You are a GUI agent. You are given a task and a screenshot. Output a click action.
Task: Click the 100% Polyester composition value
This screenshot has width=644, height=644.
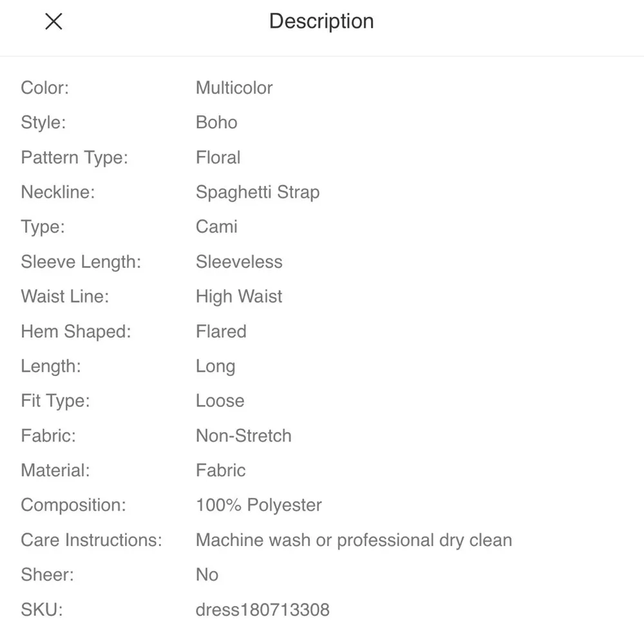pyautogui.click(x=258, y=505)
